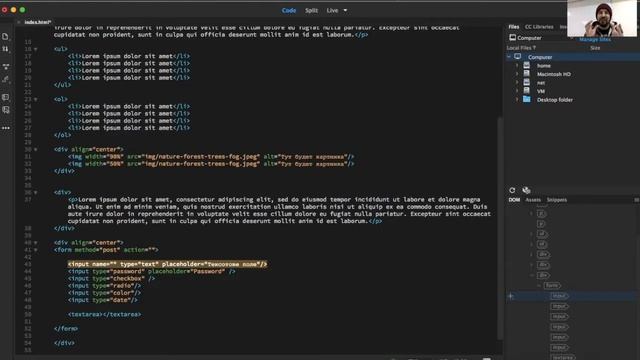Viewport: 640px width, 360px height.
Task: Click the Format Source Code brush icon
Action: (6, 79)
